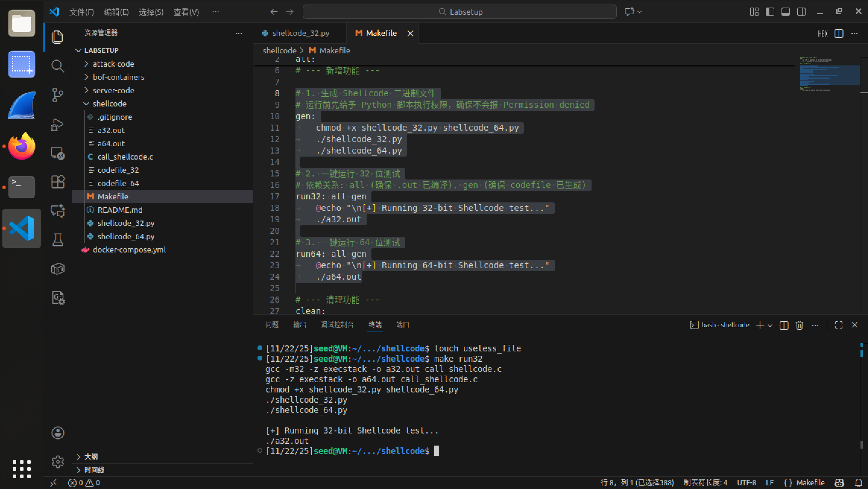Open the Testing flask view
Viewport: 868px width, 489px height.
58,240
